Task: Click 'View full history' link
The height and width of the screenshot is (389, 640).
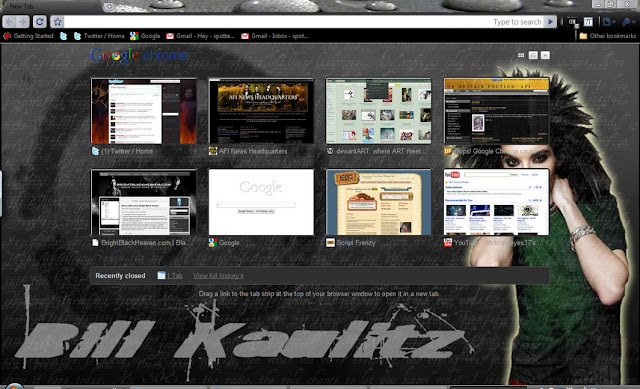Action: point(218,276)
